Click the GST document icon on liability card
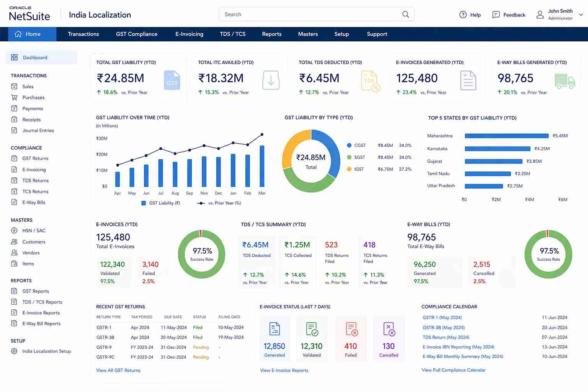The width and height of the screenshot is (588, 392). point(172,80)
